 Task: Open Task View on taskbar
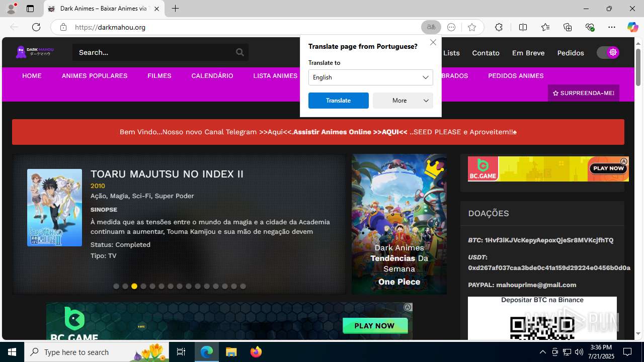(x=182, y=352)
